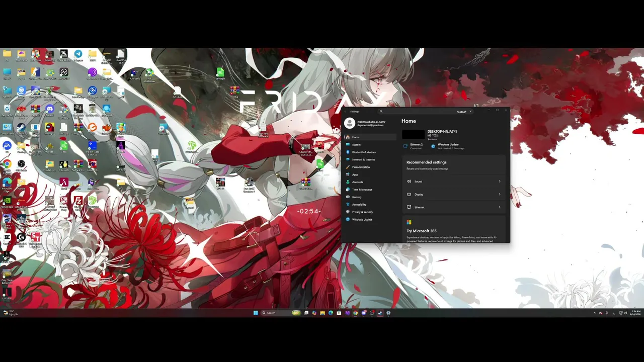Open System settings in the sidebar
This screenshot has height=362, width=644.
click(370, 144)
